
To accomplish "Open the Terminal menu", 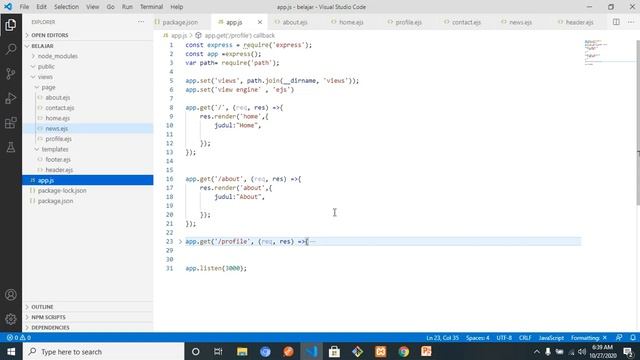I will [x=151, y=7].
